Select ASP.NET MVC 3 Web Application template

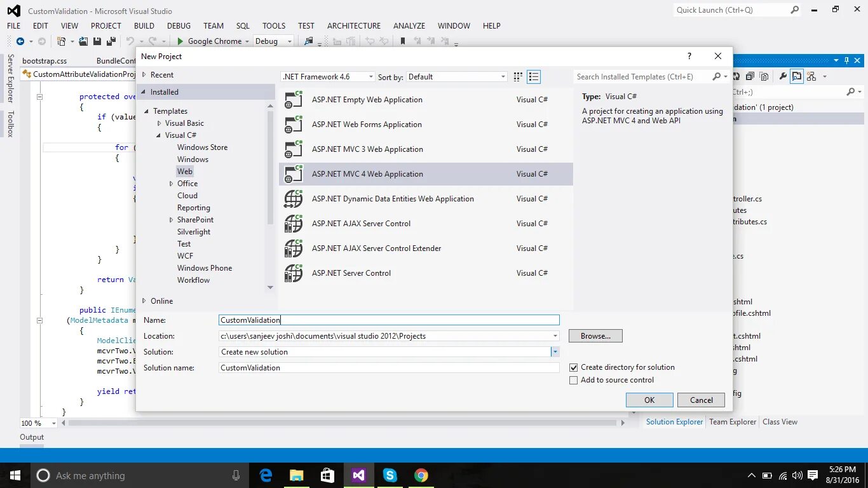[x=426, y=149]
